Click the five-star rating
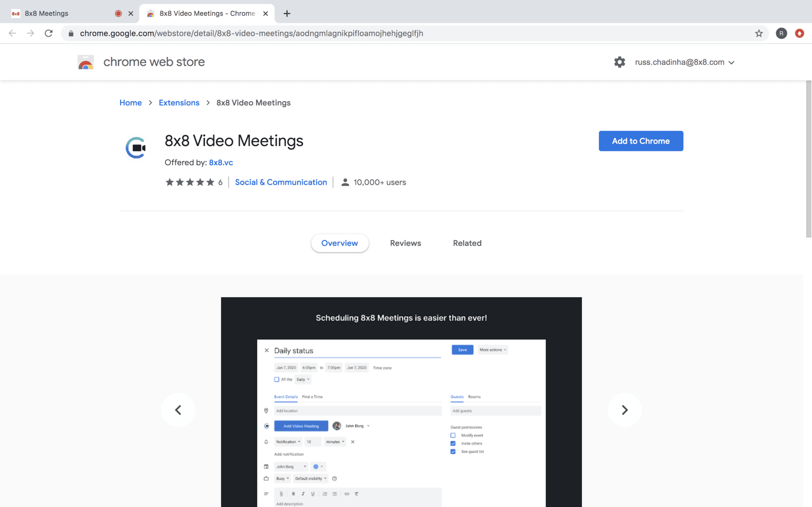 [190, 182]
